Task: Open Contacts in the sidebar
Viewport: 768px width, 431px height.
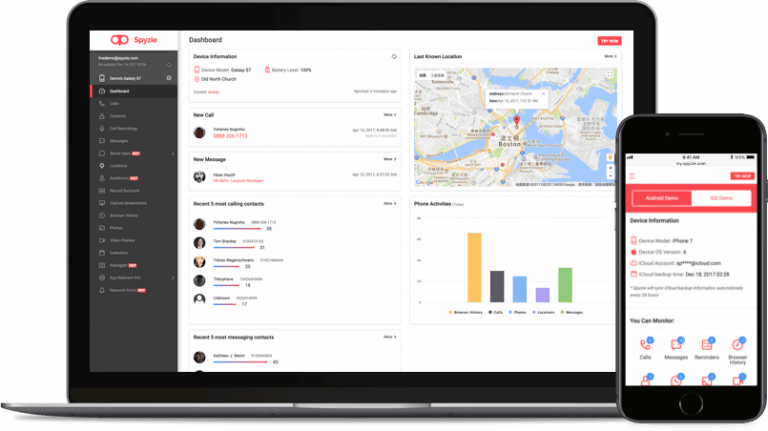Action: [120, 116]
